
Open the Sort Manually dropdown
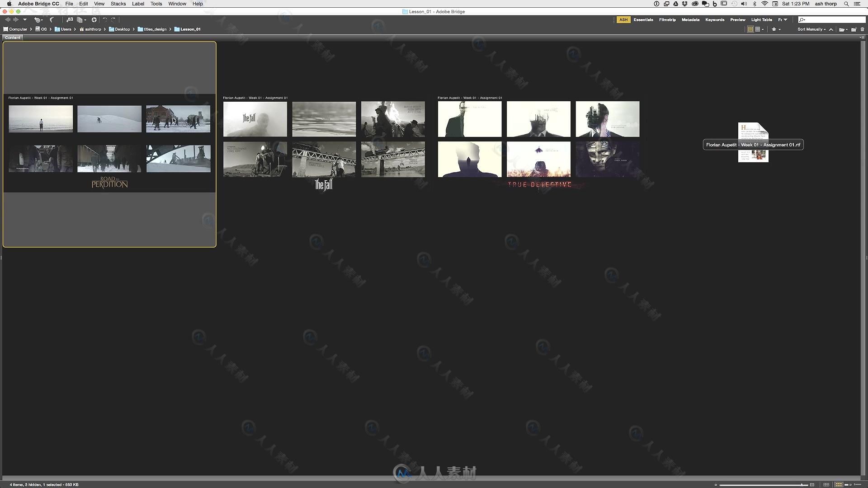tap(811, 29)
